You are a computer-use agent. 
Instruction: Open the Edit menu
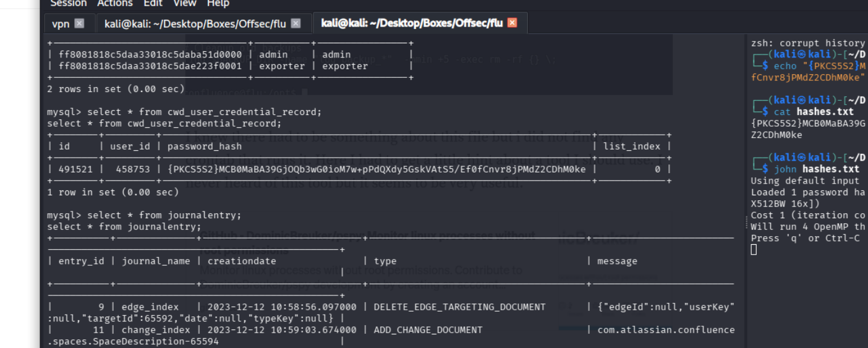[153, 4]
